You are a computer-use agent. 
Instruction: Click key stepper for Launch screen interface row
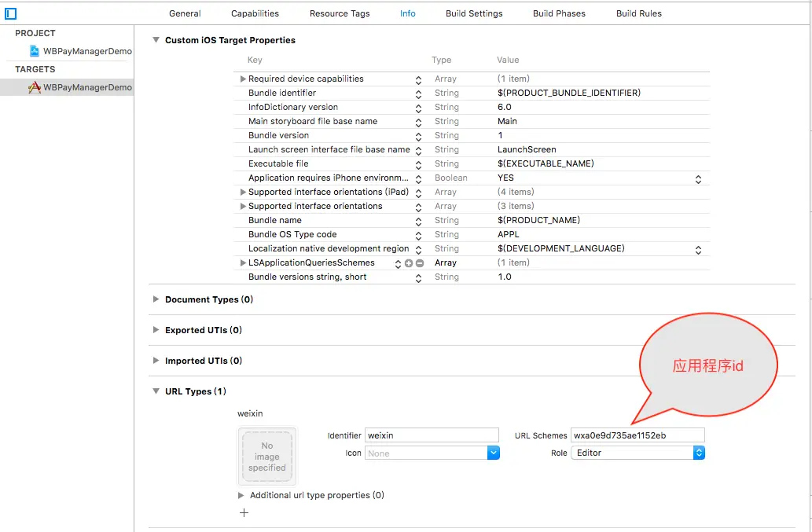pyautogui.click(x=418, y=151)
